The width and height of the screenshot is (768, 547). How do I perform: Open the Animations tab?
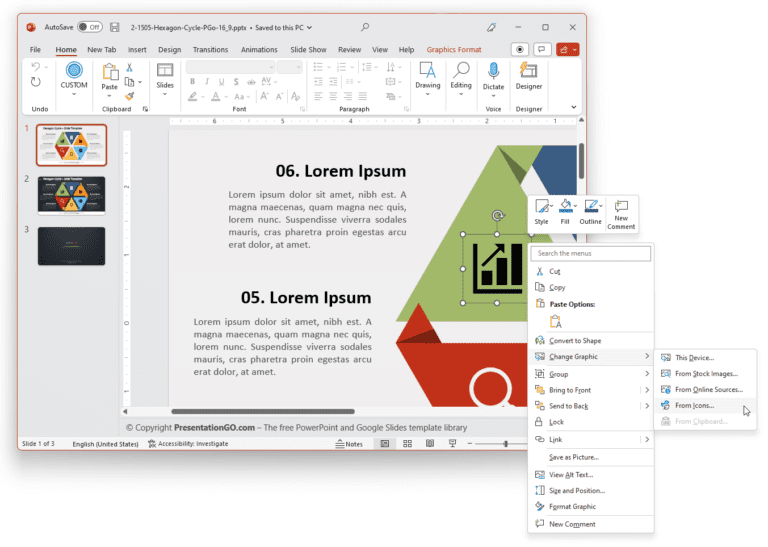pyautogui.click(x=259, y=49)
